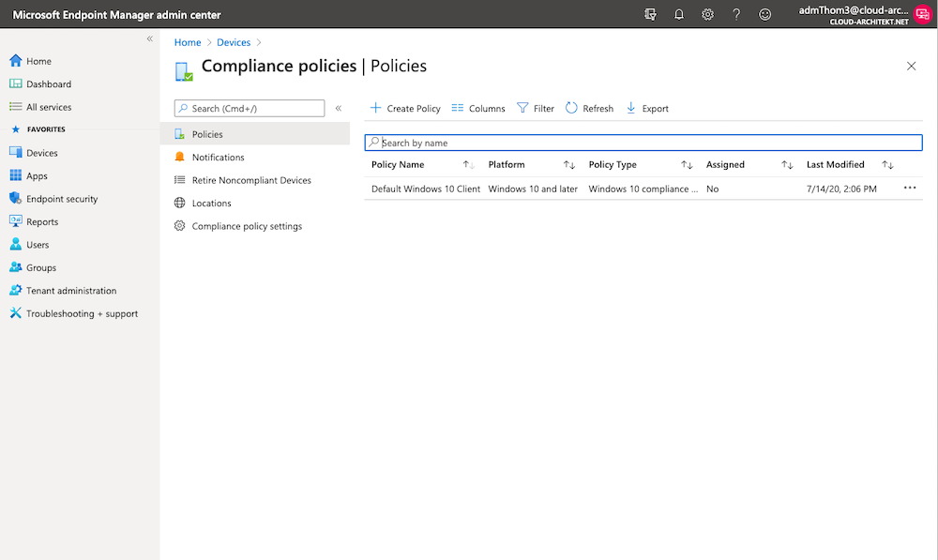
Task: Open notifications bell in top bar
Action: click(679, 14)
